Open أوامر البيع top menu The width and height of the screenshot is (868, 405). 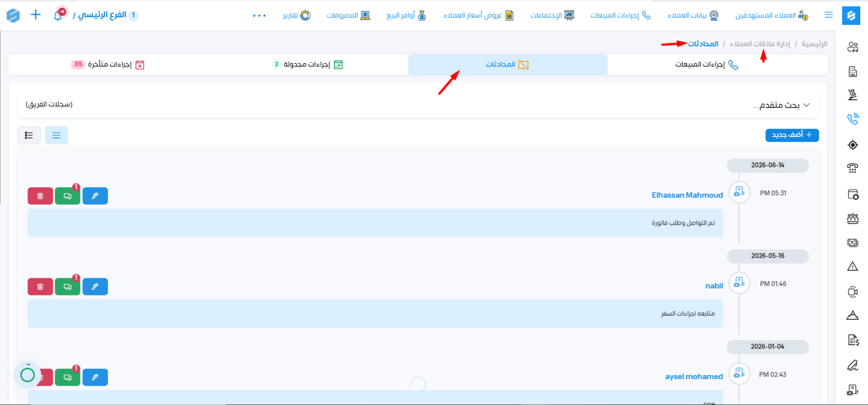click(x=407, y=15)
